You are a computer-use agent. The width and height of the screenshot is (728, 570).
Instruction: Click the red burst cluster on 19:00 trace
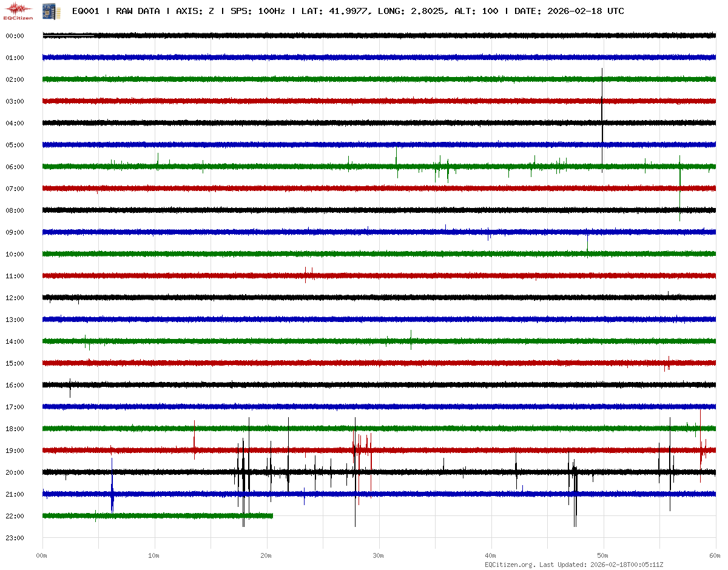coord(360,449)
